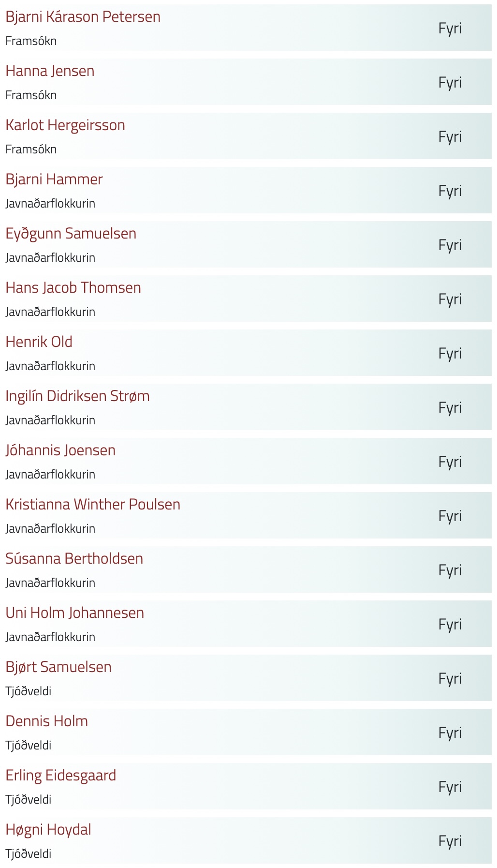Select the Høgni Hoydal link

point(48,830)
